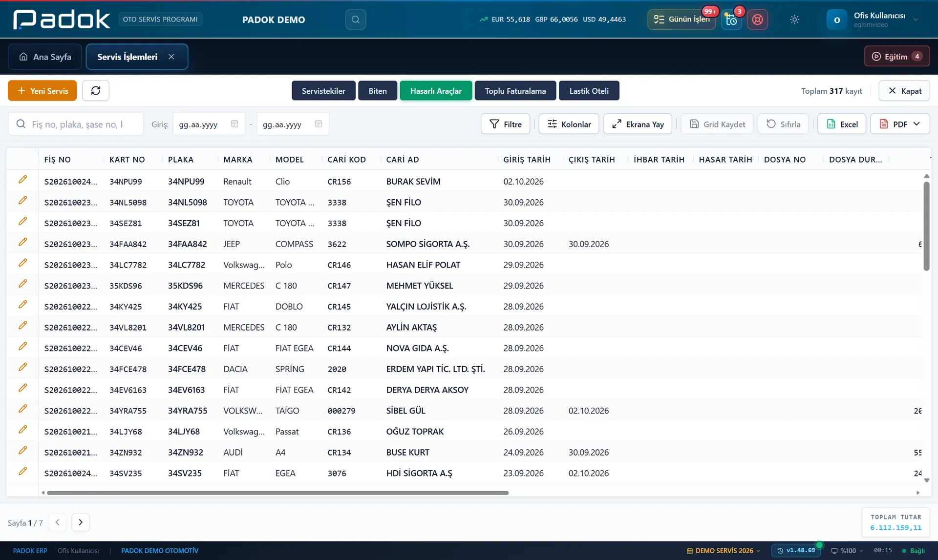Export the list to Excel
The width and height of the screenshot is (938, 560).
click(842, 124)
